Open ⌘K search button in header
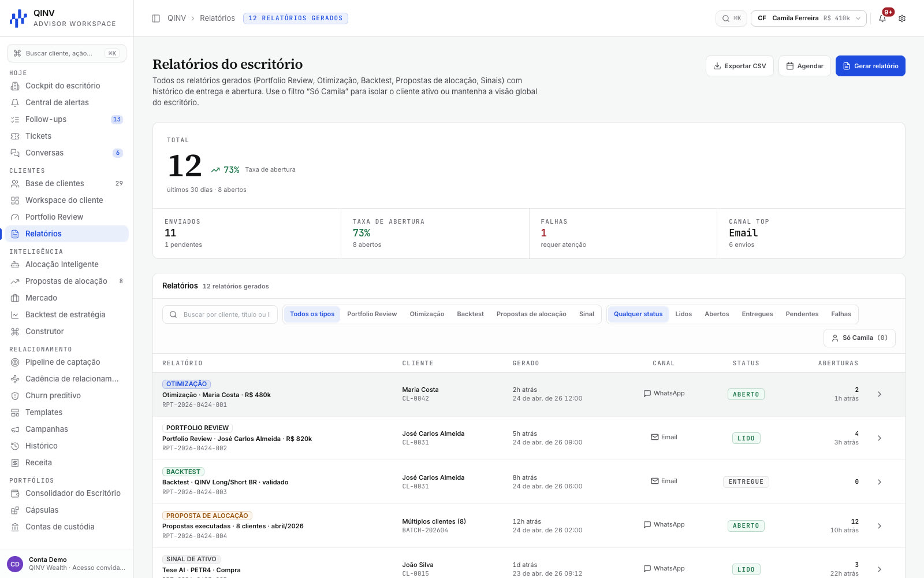The width and height of the screenshot is (924, 578). (731, 18)
